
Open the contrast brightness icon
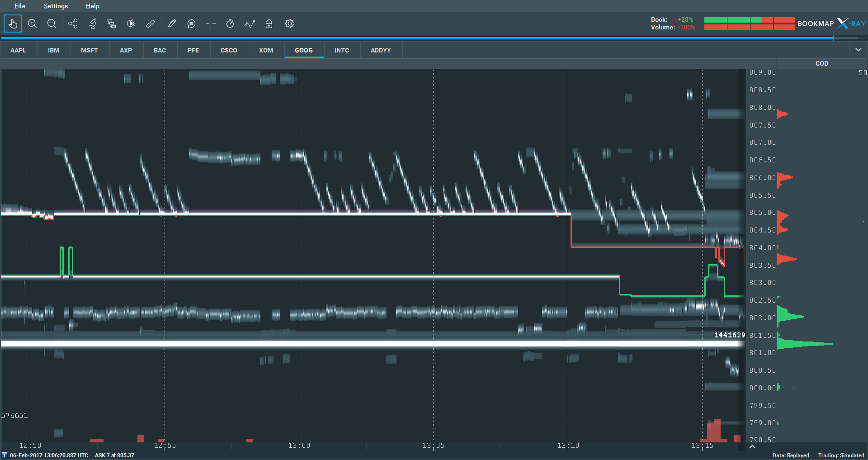pos(131,24)
